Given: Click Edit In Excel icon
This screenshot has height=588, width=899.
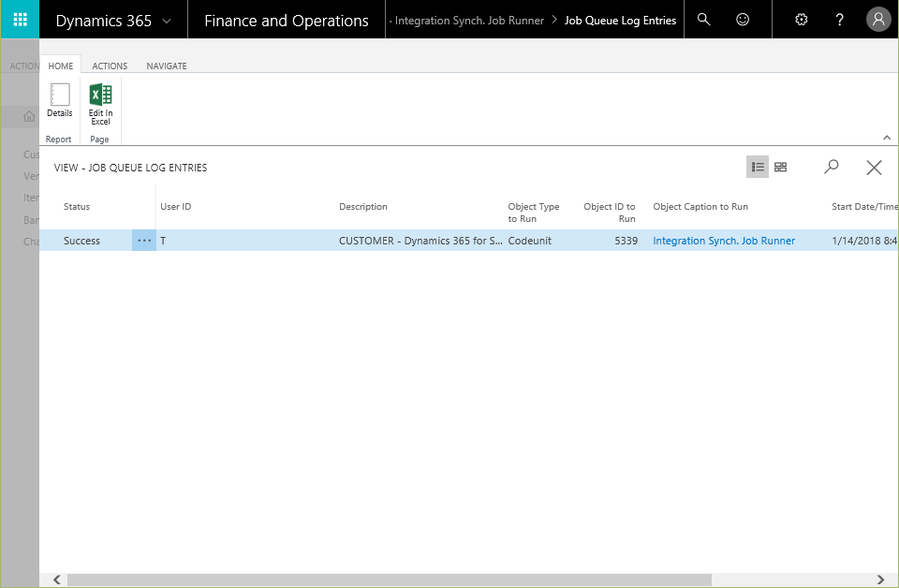Looking at the screenshot, I should tap(100, 104).
